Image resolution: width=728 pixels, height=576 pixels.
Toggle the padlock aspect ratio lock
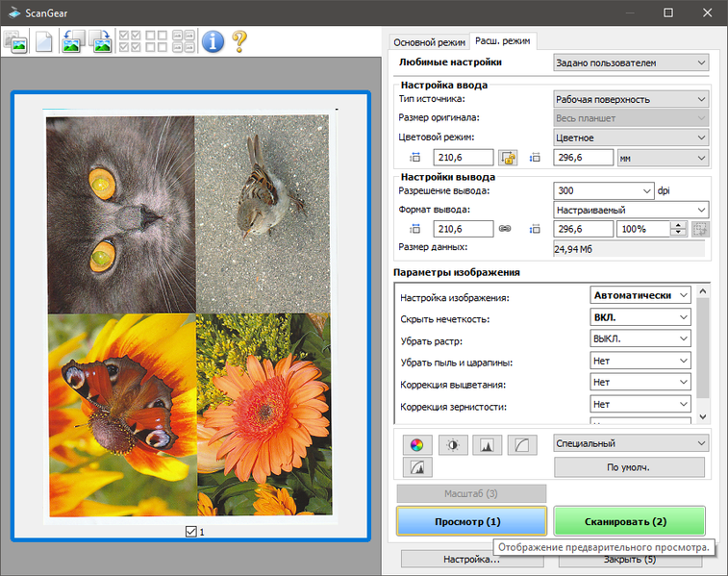pos(508,158)
